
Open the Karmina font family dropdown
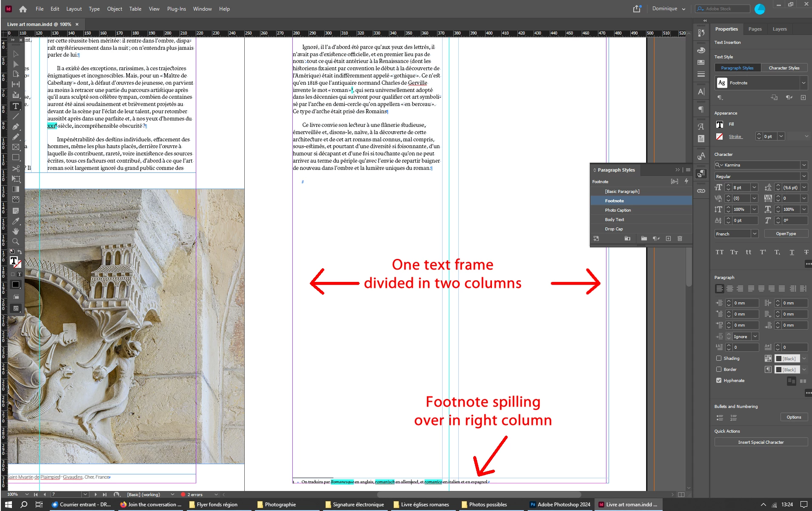tap(804, 165)
